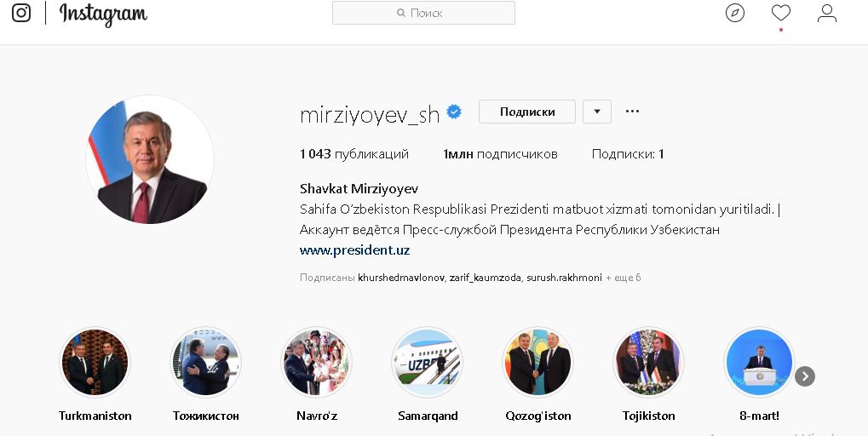Screen dimensions: 868x436
Task: Open the Samarqand story highlight
Action: 428,363
